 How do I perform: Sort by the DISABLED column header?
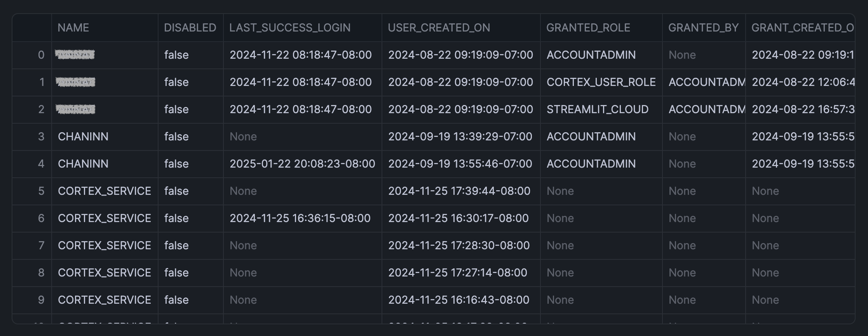pyautogui.click(x=190, y=28)
